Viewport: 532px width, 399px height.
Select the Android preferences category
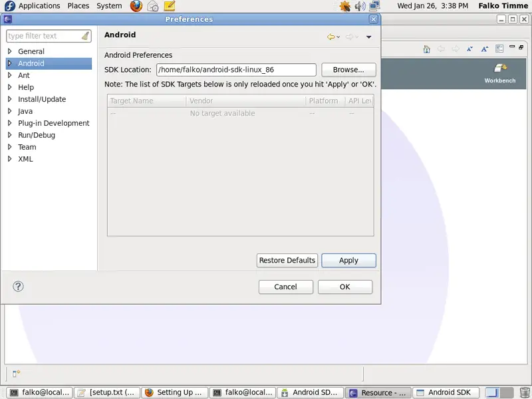coord(49,63)
